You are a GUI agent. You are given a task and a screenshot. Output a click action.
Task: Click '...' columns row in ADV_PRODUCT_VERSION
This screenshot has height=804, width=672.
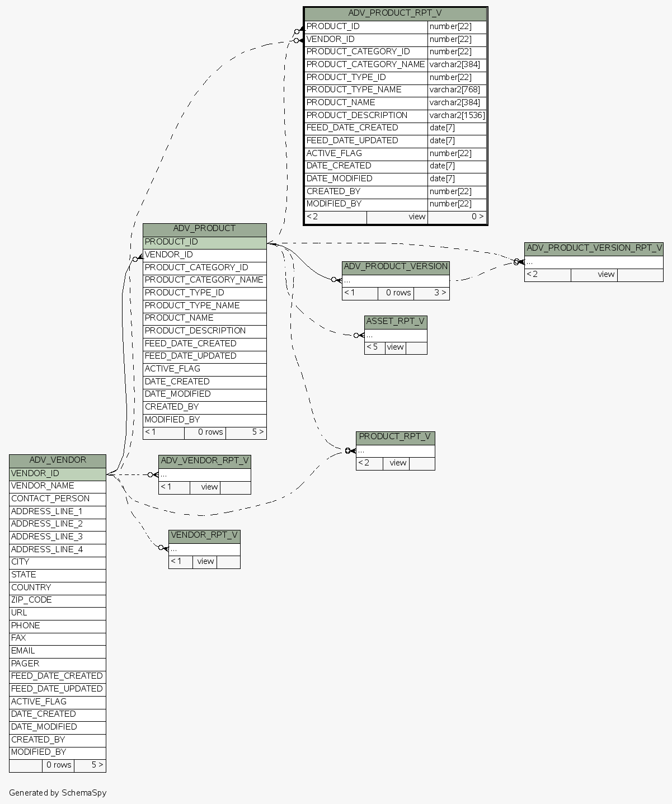pyautogui.click(x=396, y=281)
